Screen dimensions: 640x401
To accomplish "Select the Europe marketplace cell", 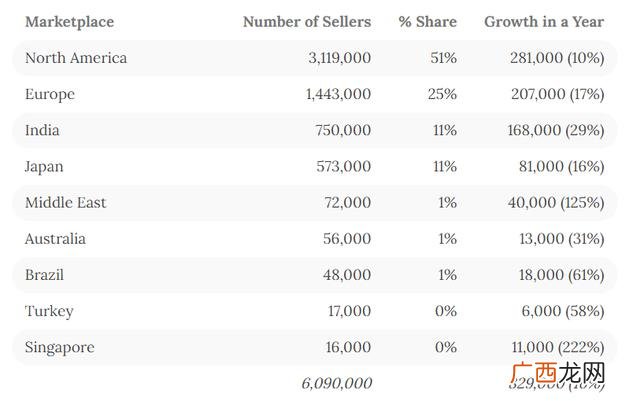I will [50, 95].
